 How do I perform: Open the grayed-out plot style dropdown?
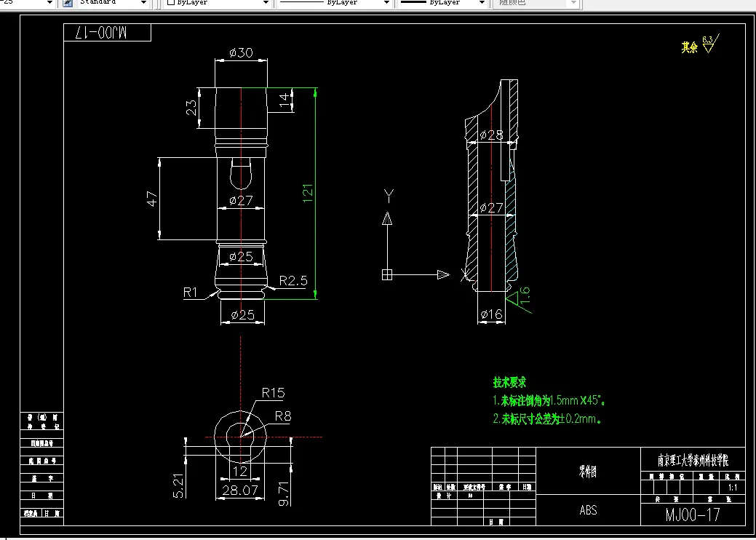(573, 3)
